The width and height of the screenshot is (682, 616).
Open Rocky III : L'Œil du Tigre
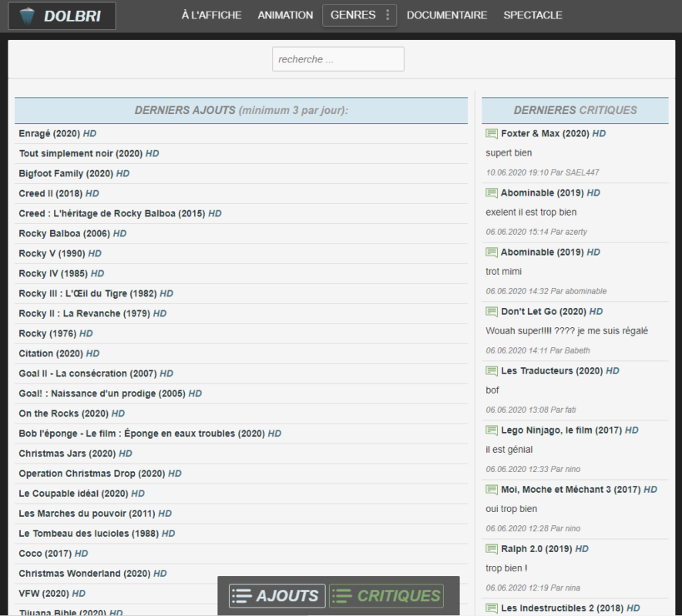coord(96,293)
